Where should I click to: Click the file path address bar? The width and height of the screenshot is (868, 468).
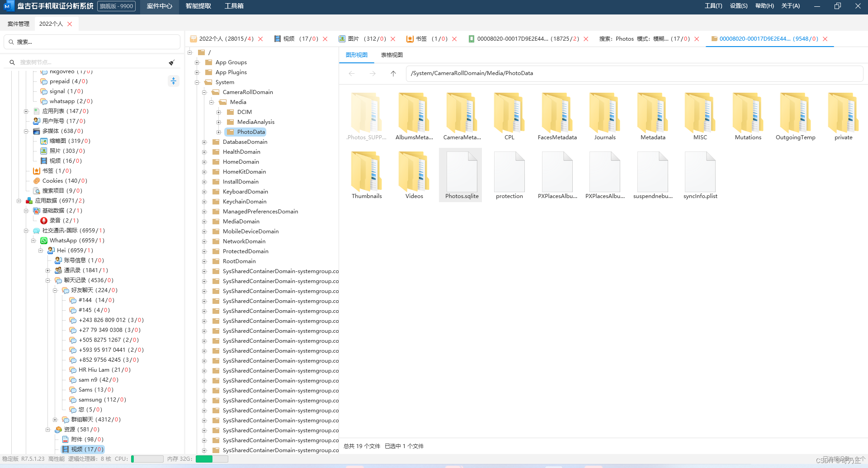[x=633, y=73]
